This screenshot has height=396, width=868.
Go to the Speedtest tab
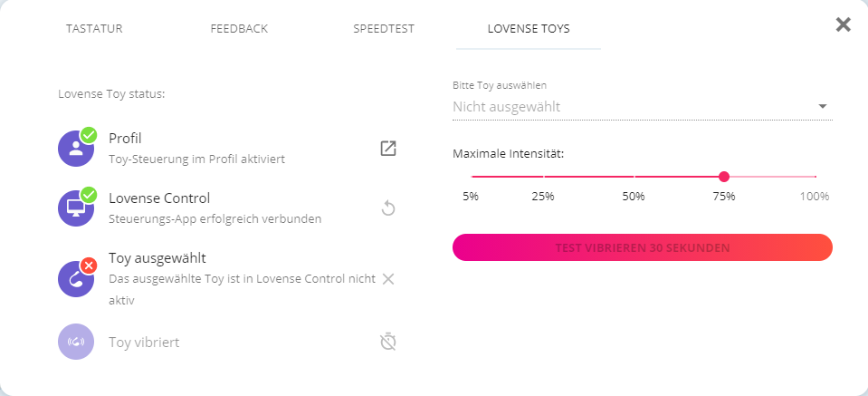384,28
